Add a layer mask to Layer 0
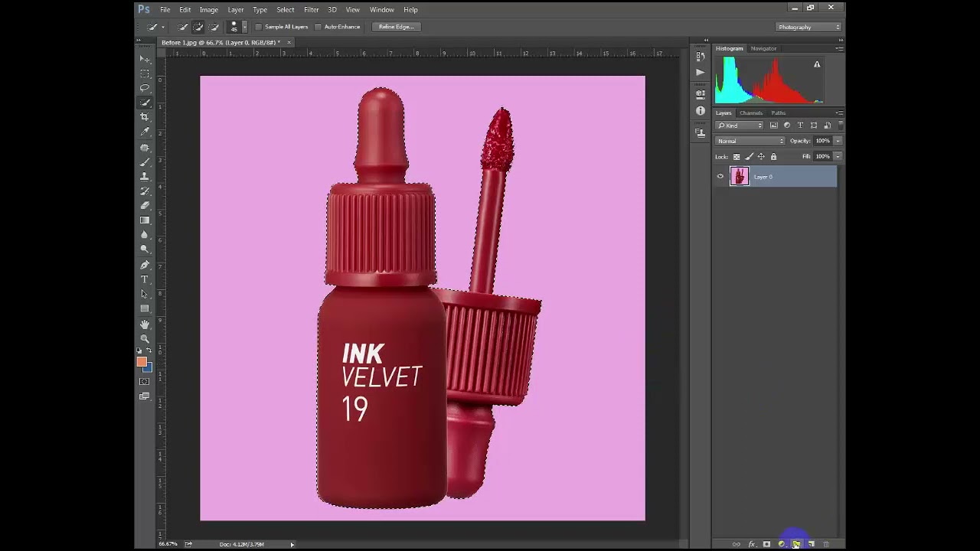The height and width of the screenshot is (551, 980). tap(766, 544)
